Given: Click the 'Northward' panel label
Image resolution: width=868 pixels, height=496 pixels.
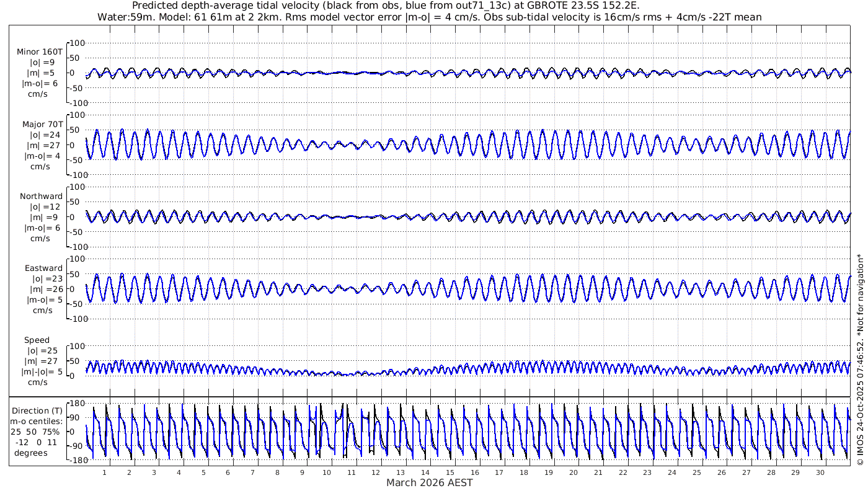Looking at the screenshot, I should click(41, 196).
